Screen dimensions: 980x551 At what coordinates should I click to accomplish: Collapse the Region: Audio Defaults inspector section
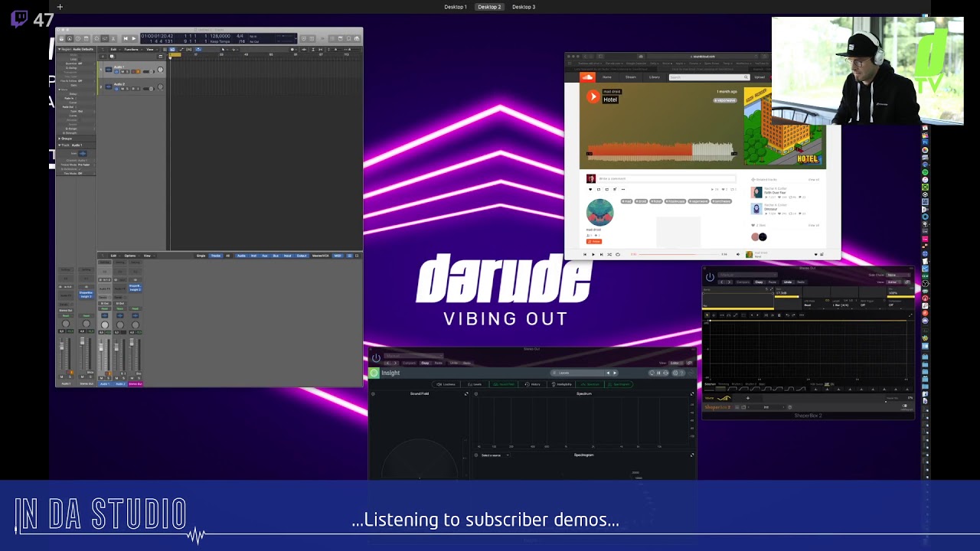[59, 49]
